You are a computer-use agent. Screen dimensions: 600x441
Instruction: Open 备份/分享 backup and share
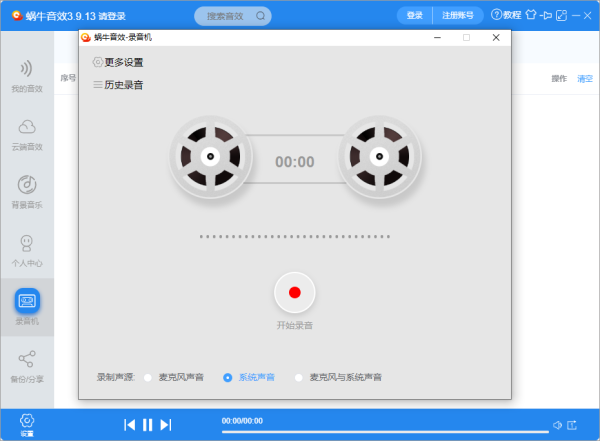27,367
